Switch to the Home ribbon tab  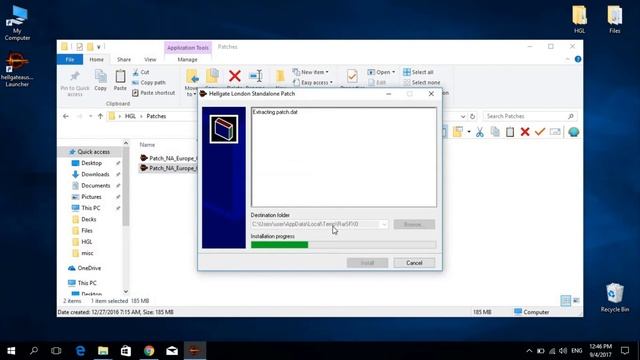coord(96,60)
